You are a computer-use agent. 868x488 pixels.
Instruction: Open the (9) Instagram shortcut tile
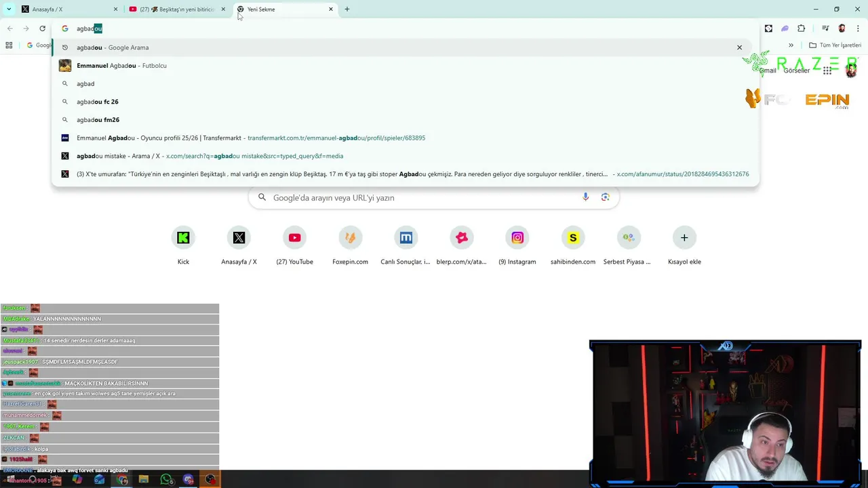(517, 246)
